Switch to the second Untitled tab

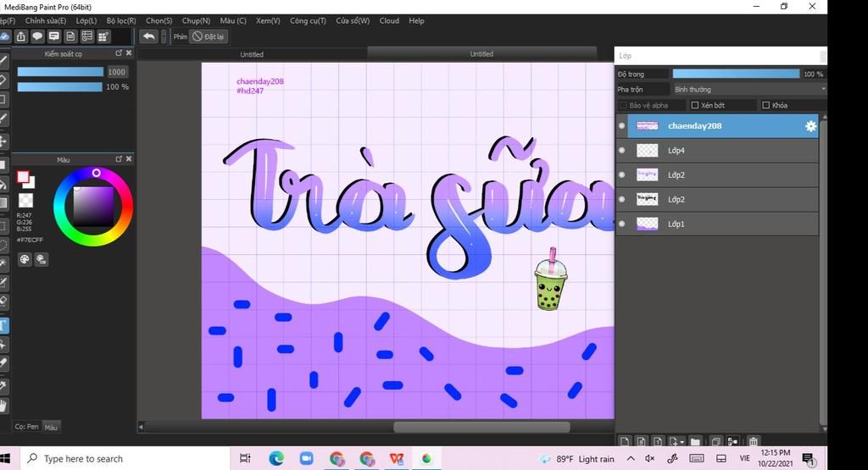pos(481,53)
